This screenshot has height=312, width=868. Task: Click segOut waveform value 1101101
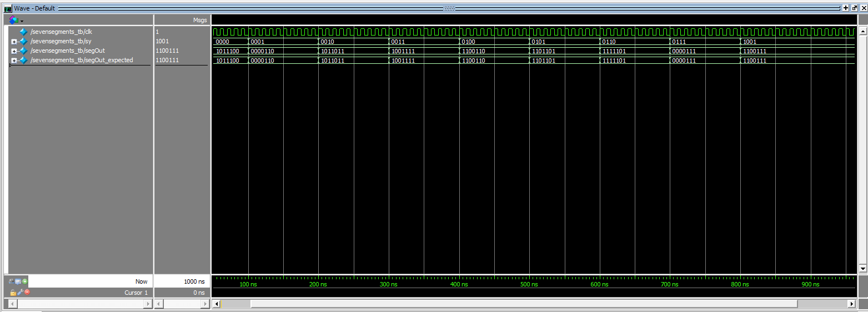pos(544,51)
